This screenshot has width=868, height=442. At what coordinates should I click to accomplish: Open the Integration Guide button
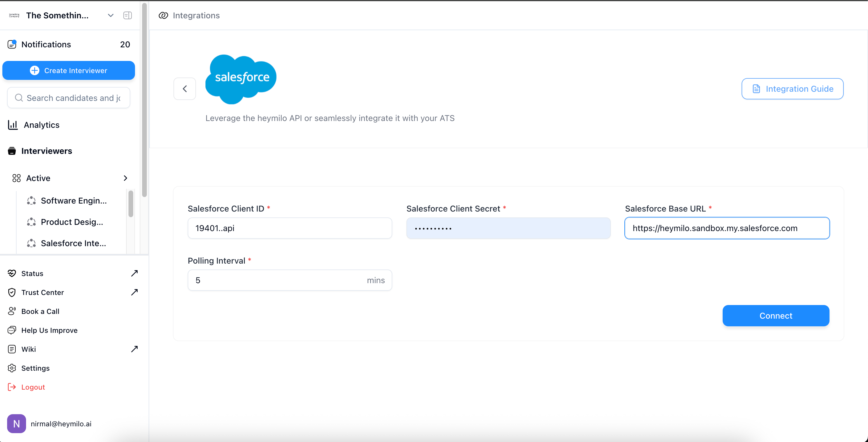[x=792, y=88]
